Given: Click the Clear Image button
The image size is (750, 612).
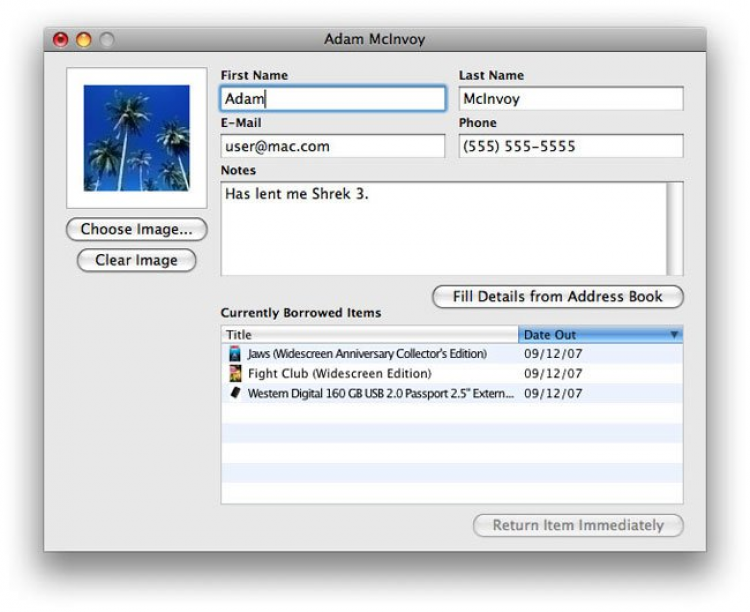Looking at the screenshot, I should coord(136,260).
